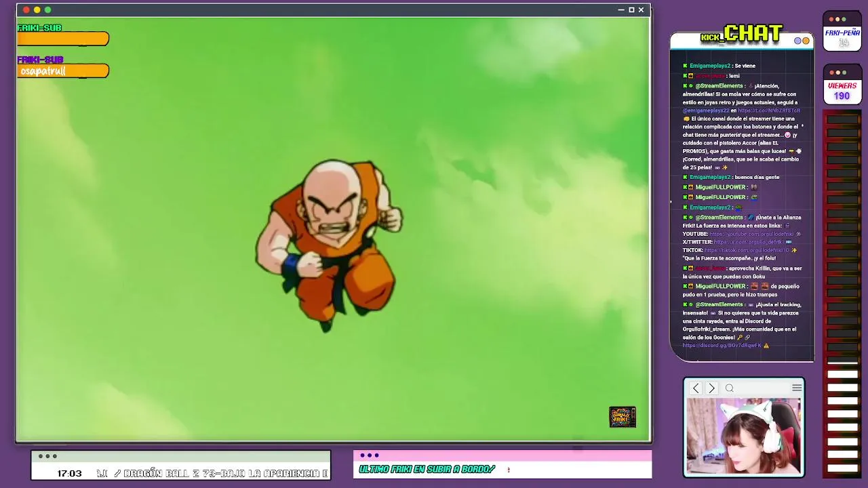The height and width of the screenshot is (488, 868).
Task: Click the red dot on video window
Action: point(26,9)
